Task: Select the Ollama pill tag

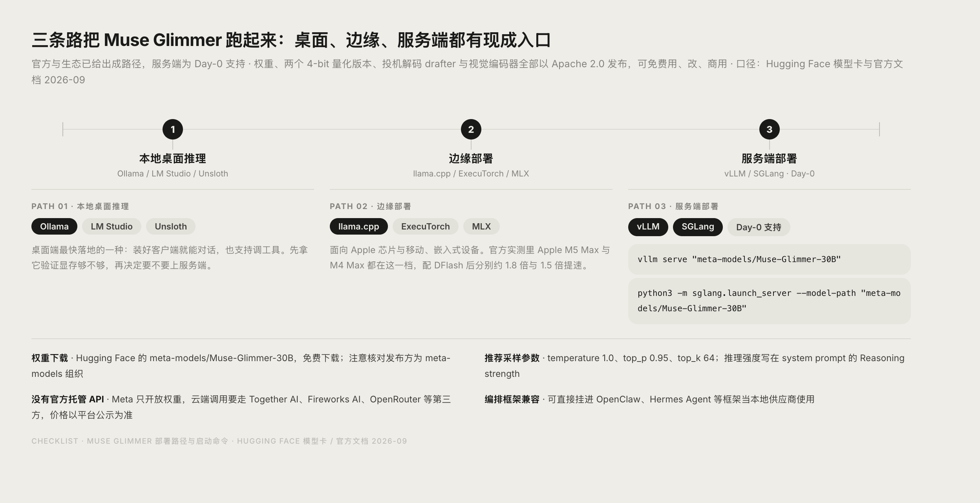Action: (54, 226)
